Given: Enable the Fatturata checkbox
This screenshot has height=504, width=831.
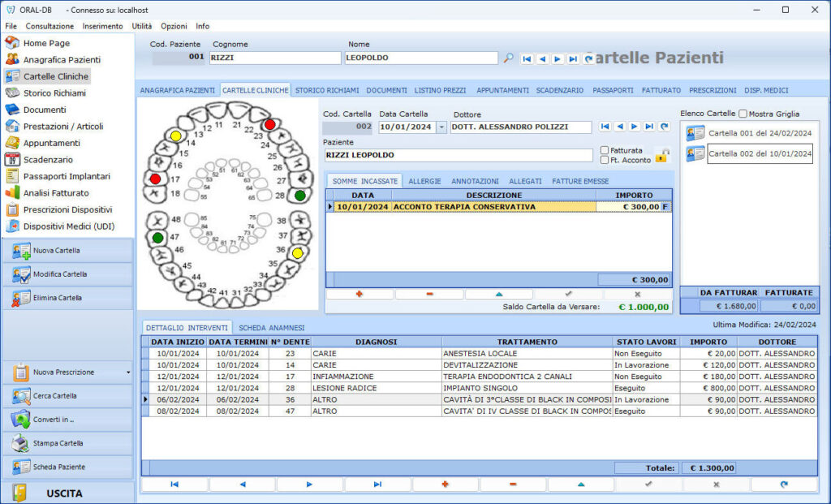Looking at the screenshot, I should [605, 150].
